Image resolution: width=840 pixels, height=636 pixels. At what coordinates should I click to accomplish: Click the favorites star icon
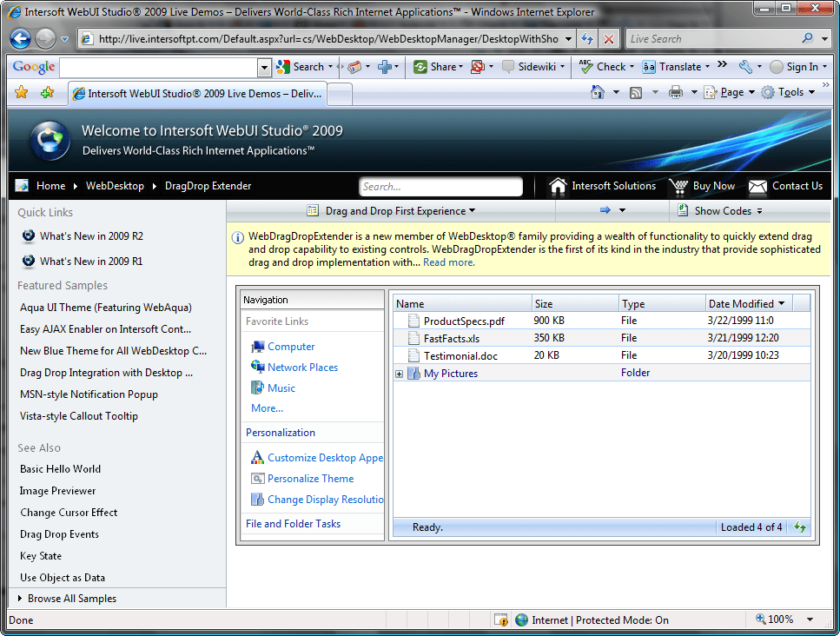[x=21, y=91]
